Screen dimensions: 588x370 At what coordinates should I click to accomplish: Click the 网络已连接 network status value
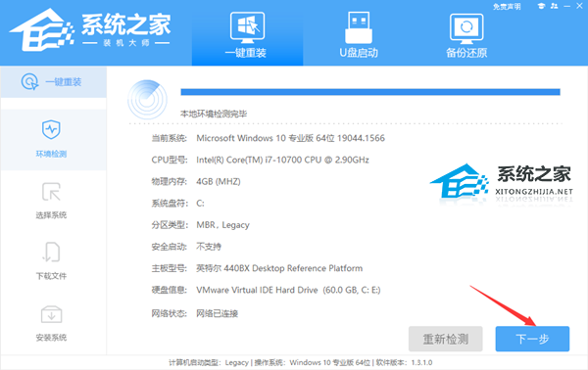pyautogui.click(x=217, y=313)
